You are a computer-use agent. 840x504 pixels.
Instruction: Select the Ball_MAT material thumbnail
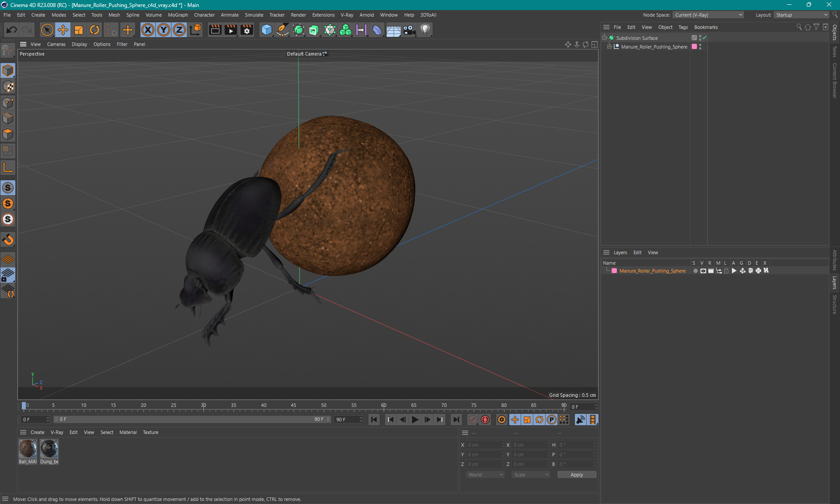(28, 448)
